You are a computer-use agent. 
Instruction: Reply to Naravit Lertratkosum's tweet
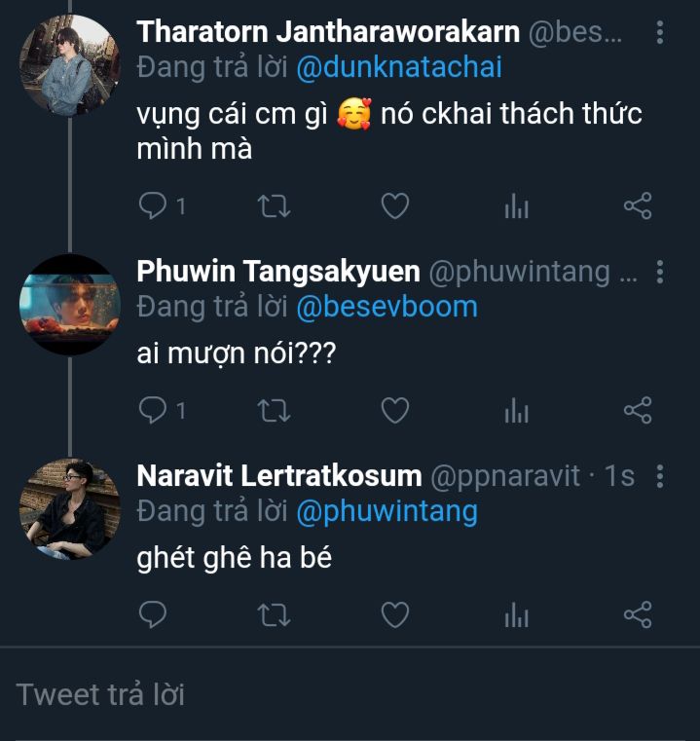coord(154,615)
